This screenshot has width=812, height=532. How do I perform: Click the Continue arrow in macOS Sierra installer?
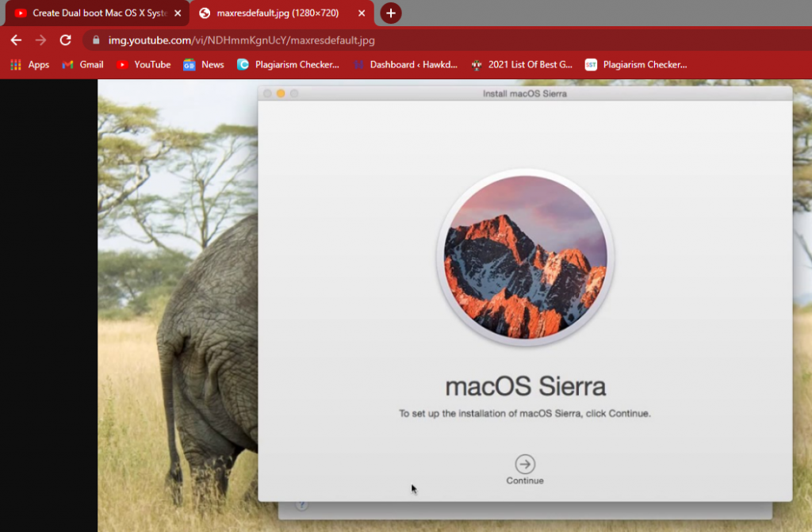[525, 465]
